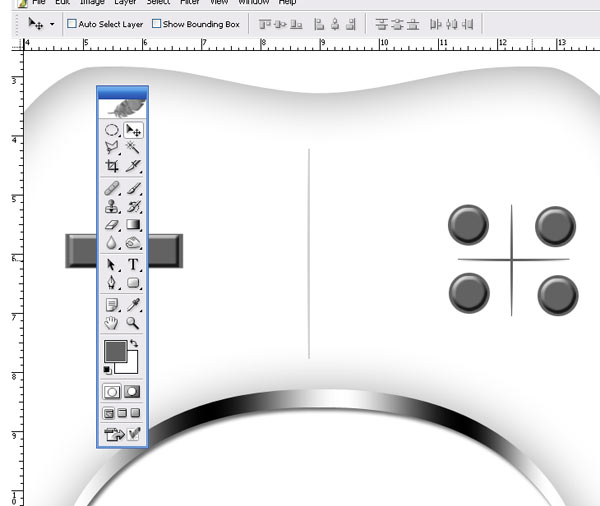600x506 pixels.
Task: Click the checkmark icon at toolbox bottom
Action: [x=134, y=434]
